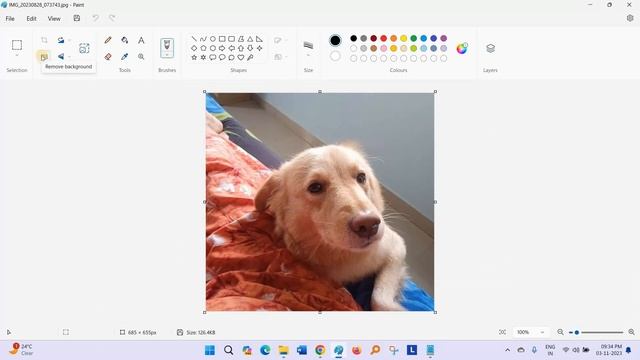Open the Edit colours colour wheel
The height and width of the screenshot is (360, 640).
click(x=462, y=48)
